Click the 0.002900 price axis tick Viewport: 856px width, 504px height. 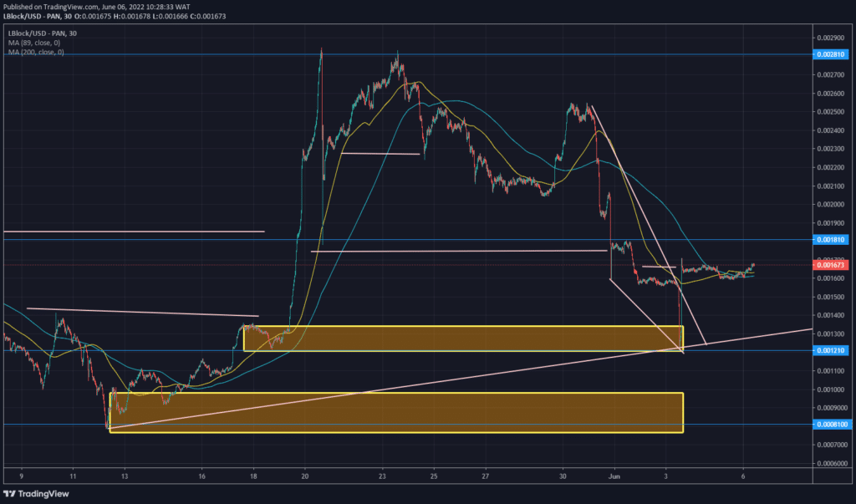pos(832,38)
